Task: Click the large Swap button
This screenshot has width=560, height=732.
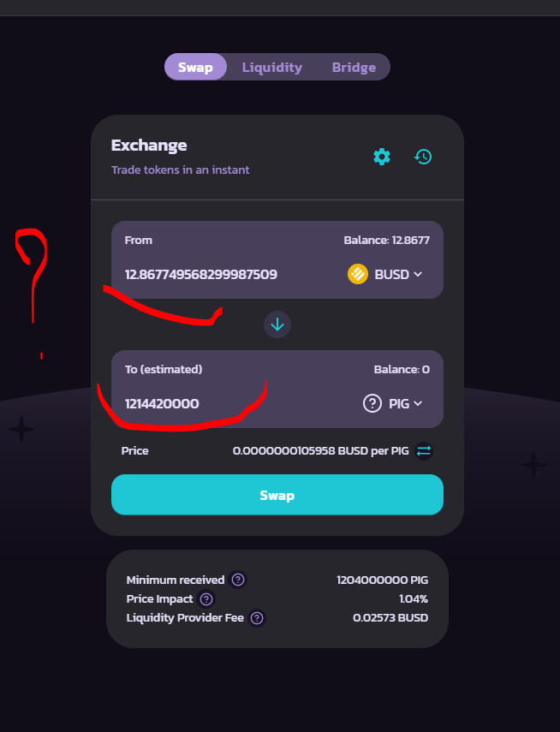Action: 277,495
